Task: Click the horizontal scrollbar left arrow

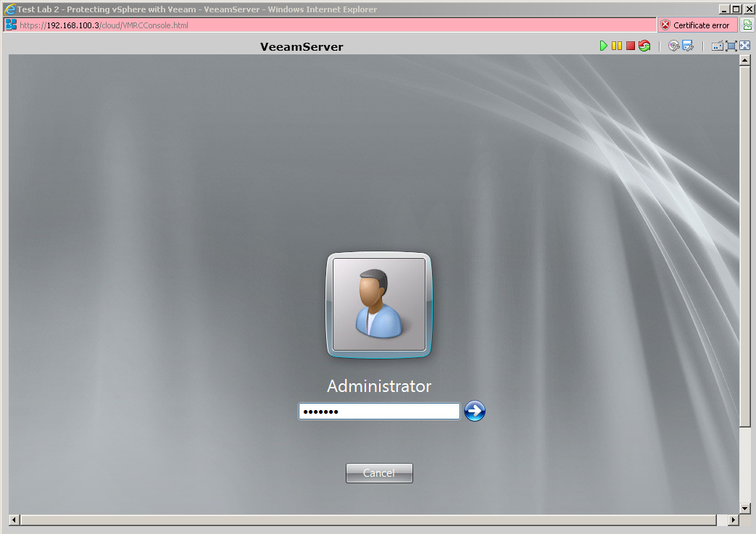Action: [x=14, y=520]
